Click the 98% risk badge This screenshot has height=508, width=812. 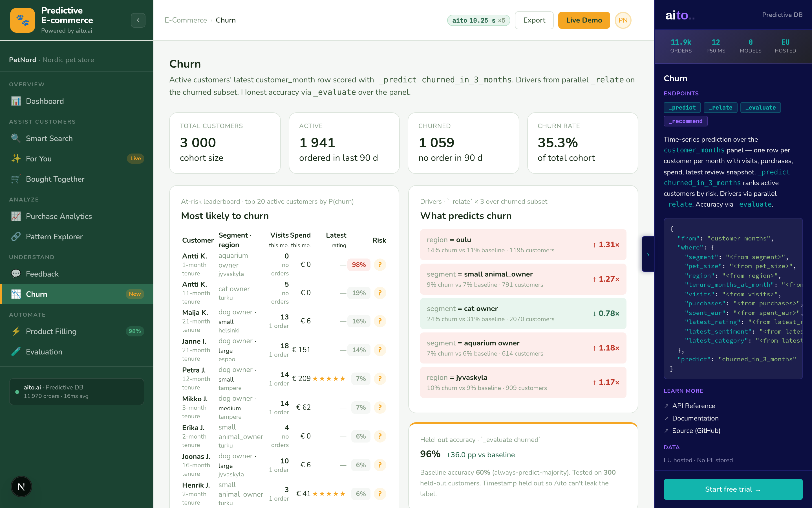[x=359, y=264]
